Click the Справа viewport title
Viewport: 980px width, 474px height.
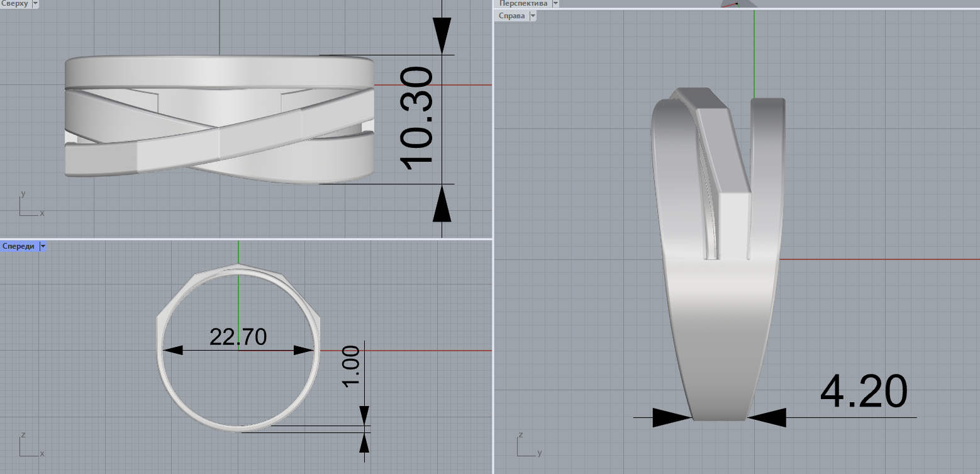pyautogui.click(x=511, y=16)
